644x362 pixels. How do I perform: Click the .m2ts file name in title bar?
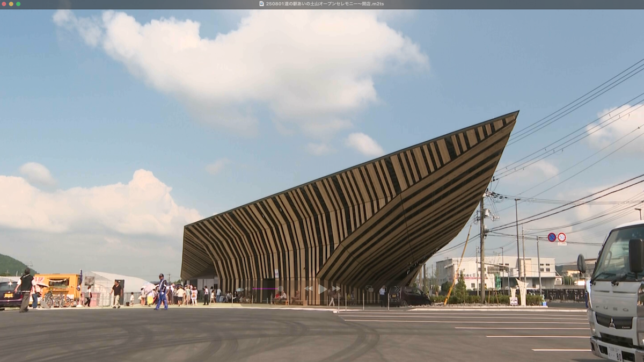click(x=325, y=4)
